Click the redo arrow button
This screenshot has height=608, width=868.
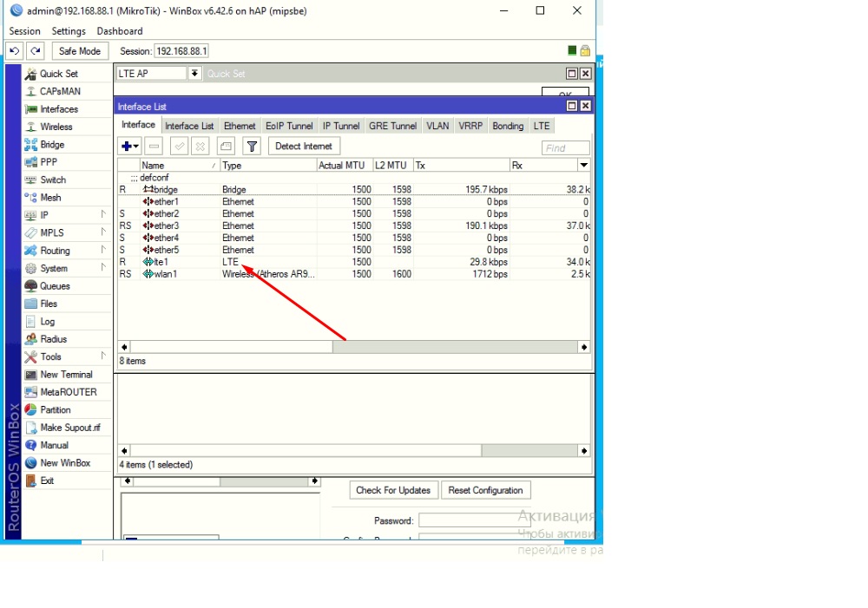[x=36, y=51]
